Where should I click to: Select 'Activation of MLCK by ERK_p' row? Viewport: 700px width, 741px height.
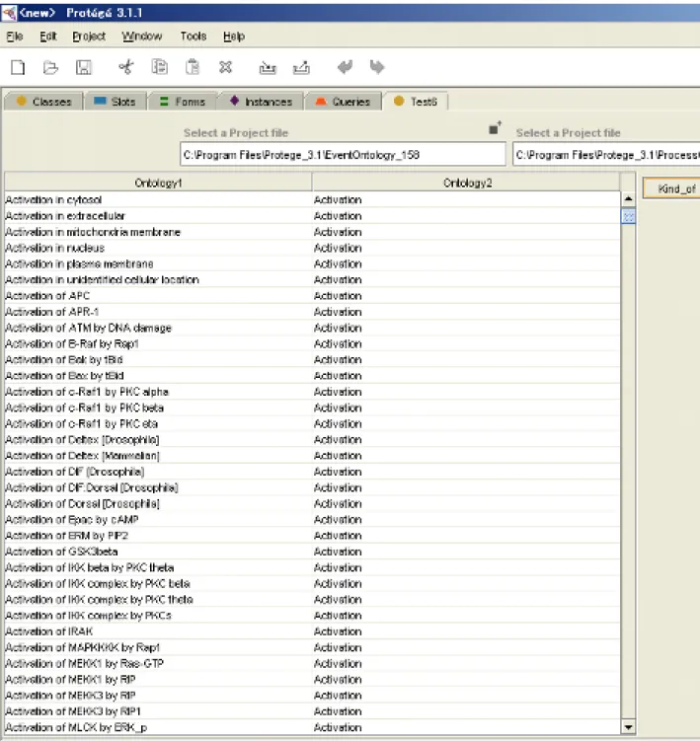pyautogui.click(x=312, y=727)
